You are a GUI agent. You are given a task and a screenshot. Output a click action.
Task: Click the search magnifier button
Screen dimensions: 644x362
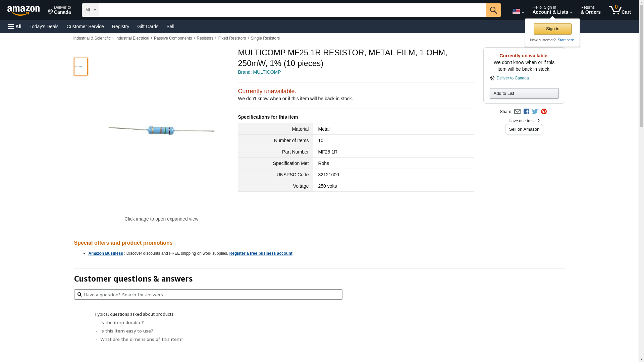[x=493, y=10]
